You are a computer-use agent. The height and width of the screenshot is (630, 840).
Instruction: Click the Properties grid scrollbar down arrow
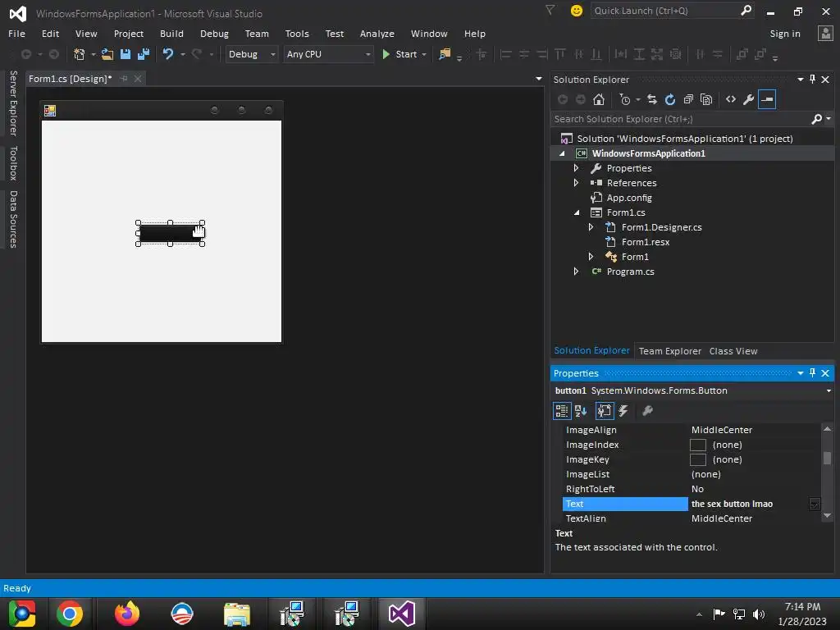[827, 515]
